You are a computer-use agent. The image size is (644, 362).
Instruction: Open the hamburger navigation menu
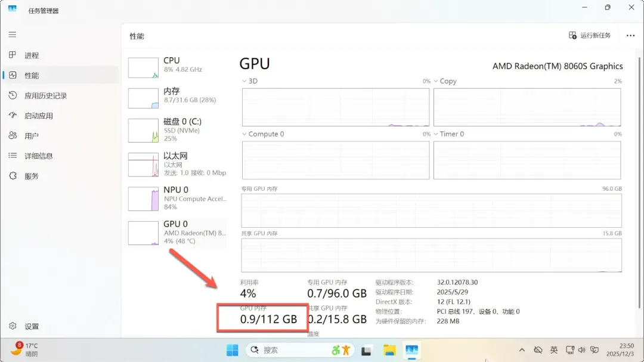pyautogui.click(x=13, y=35)
